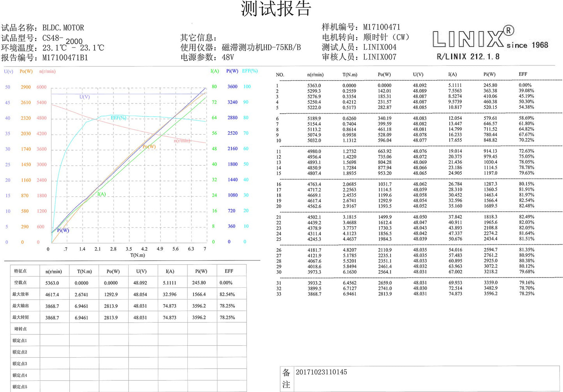Image resolution: width=563 pixels, height=392 pixels.
Task: Click the Po(W) label on the chart
Action: (149, 146)
